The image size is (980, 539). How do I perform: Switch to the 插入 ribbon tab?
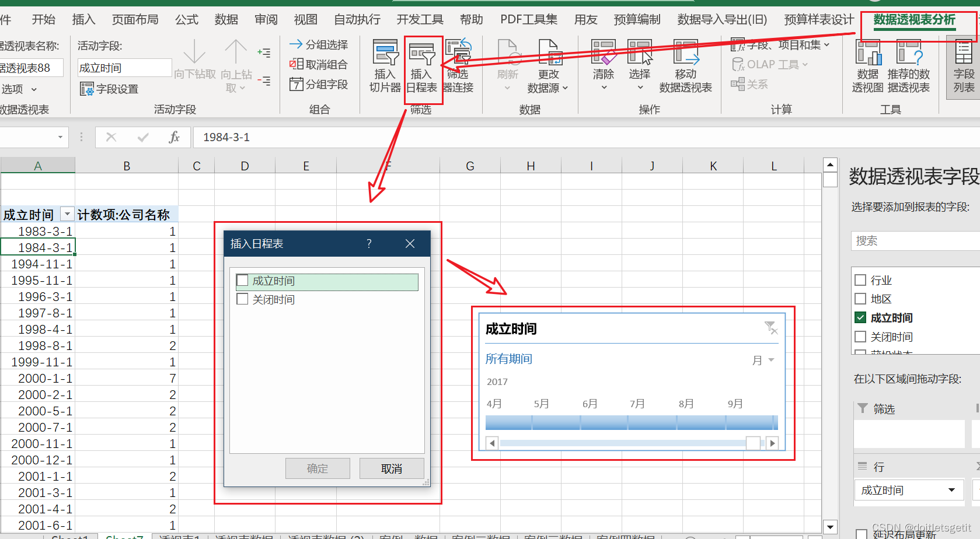click(83, 20)
